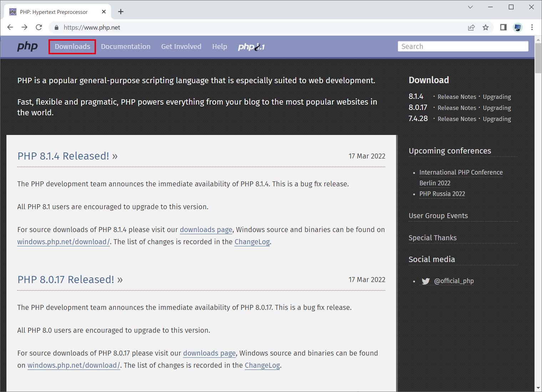Close the PHP: Hypertext Preprocessor tab
This screenshot has width=542, height=392.
pos(104,12)
